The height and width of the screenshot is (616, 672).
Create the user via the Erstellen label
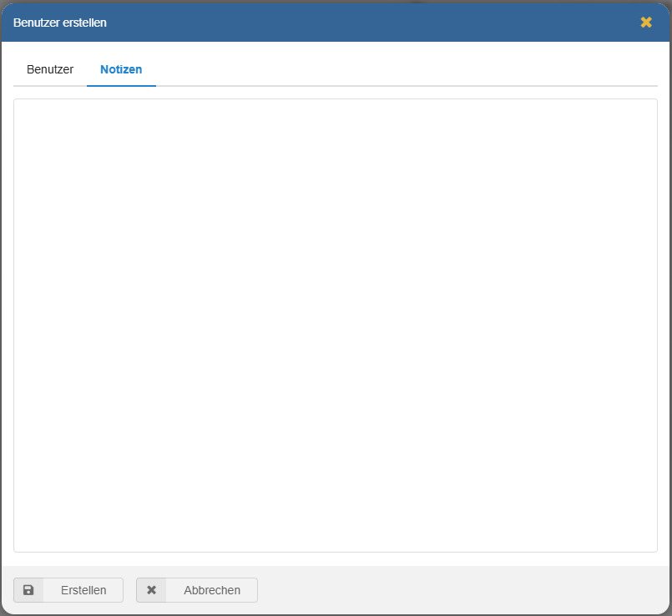click(83, 590)
